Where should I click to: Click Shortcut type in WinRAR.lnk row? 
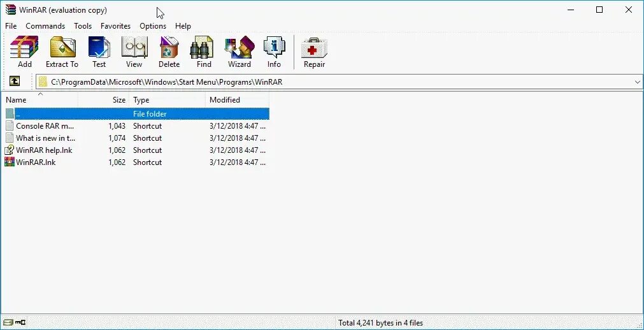tap(147, 162)
